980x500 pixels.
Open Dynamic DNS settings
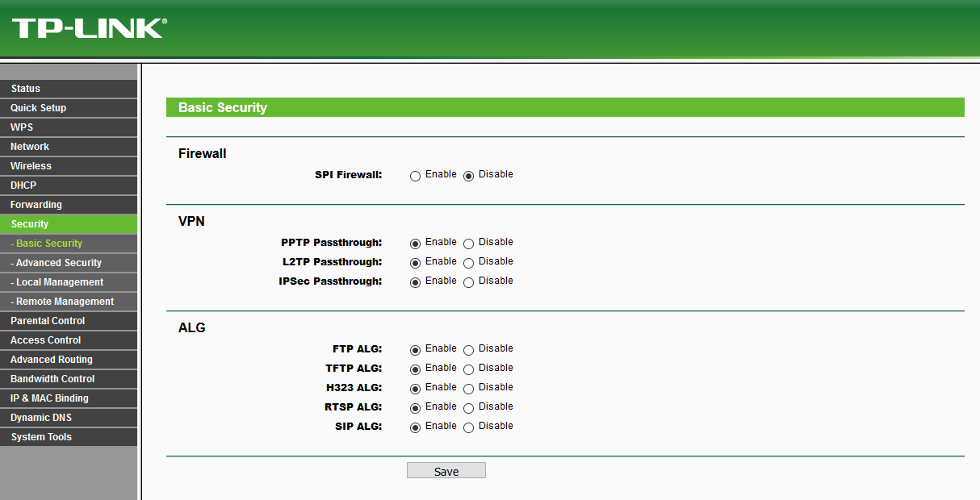tap(69, 418)
